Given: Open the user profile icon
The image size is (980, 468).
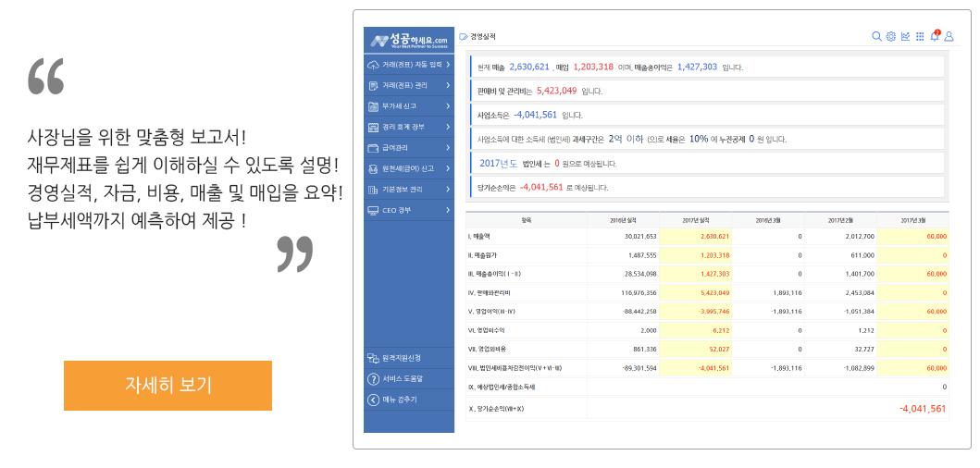Looking at the screenshot, I should pyautogui.click(x=949, y=36).
